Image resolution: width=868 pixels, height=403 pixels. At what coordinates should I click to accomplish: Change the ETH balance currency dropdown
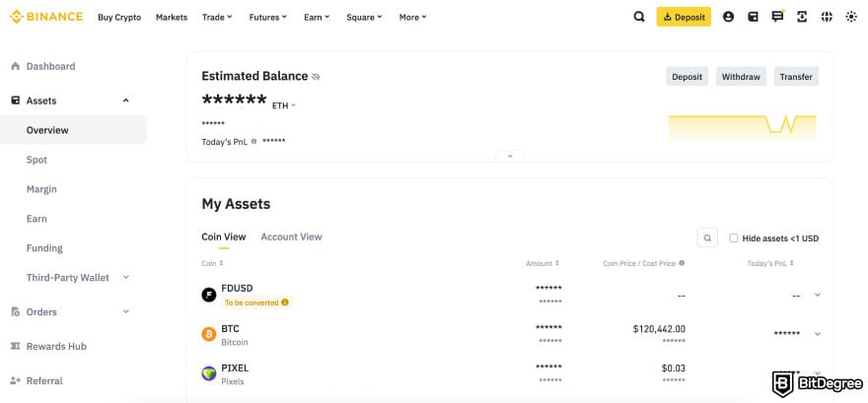pyautogui.click(x=284, y=105)
